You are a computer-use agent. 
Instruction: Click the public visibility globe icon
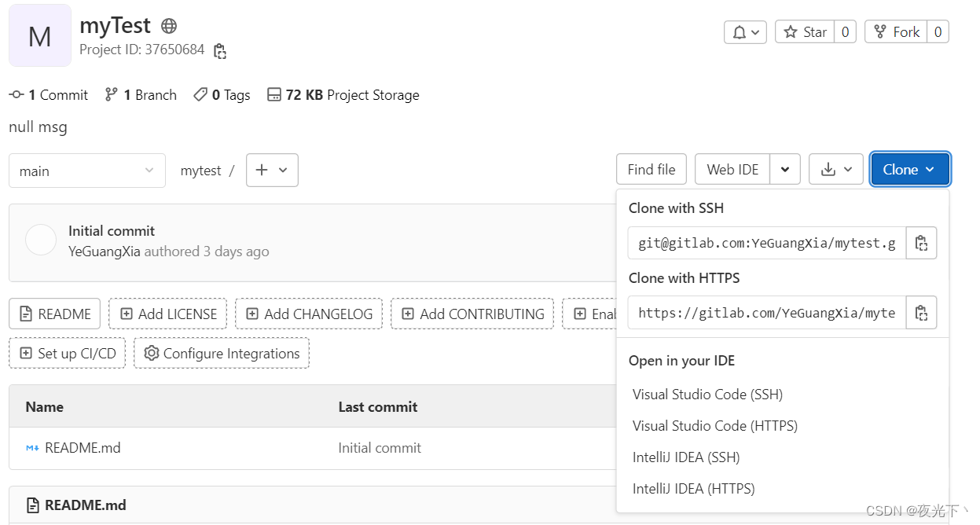point(169,26)
